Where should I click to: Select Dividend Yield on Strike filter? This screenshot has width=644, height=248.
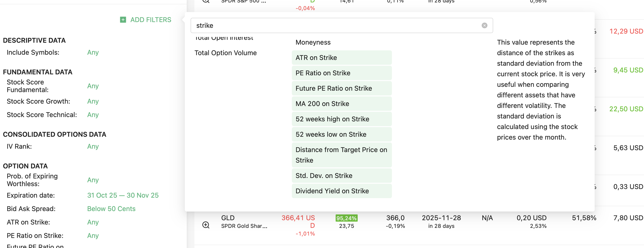[x=341, y=191]
